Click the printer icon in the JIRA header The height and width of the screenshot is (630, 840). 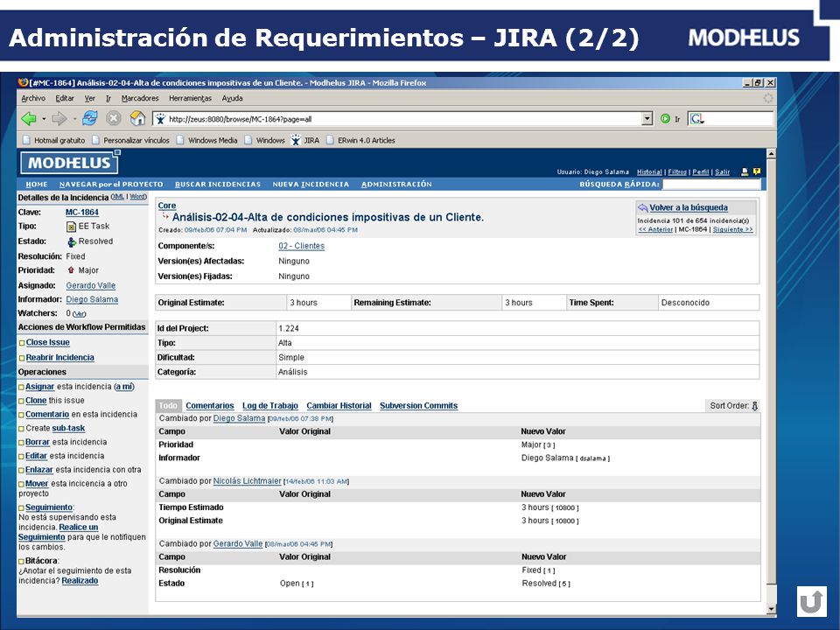(745, 172)
